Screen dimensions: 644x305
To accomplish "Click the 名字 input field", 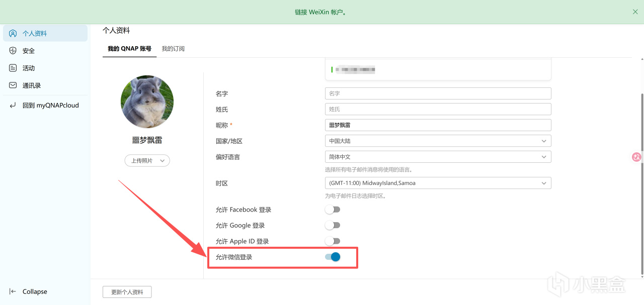I will 438,93.
